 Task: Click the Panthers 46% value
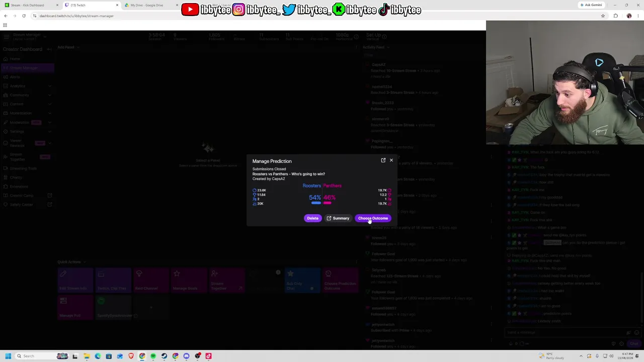329,198
